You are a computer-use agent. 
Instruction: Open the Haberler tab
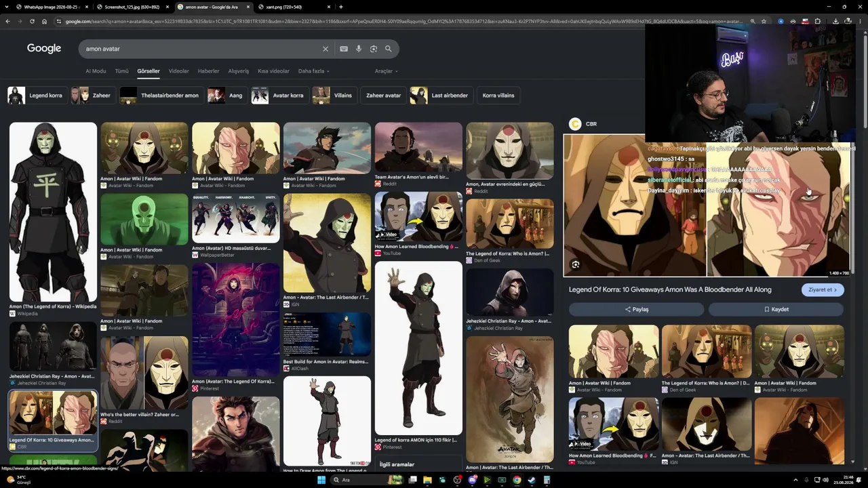click(x=209, y=71)
